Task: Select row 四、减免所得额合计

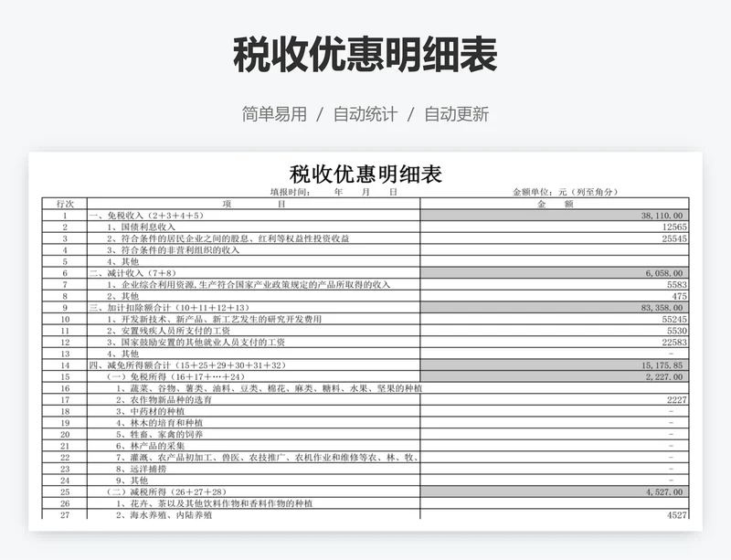Action: (254, 365)
